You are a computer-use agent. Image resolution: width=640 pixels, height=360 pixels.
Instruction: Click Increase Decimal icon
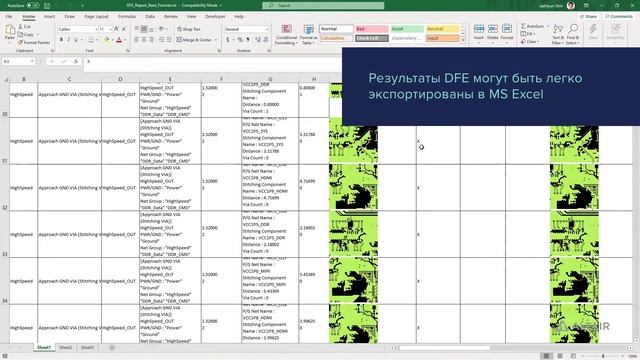(x=258, y=40)
